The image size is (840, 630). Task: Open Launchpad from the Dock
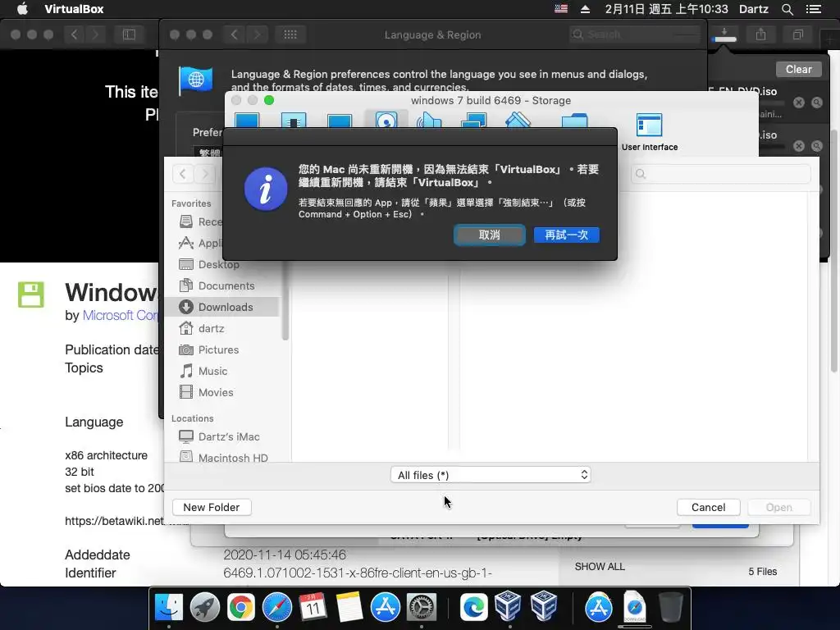tap(204, 608)
